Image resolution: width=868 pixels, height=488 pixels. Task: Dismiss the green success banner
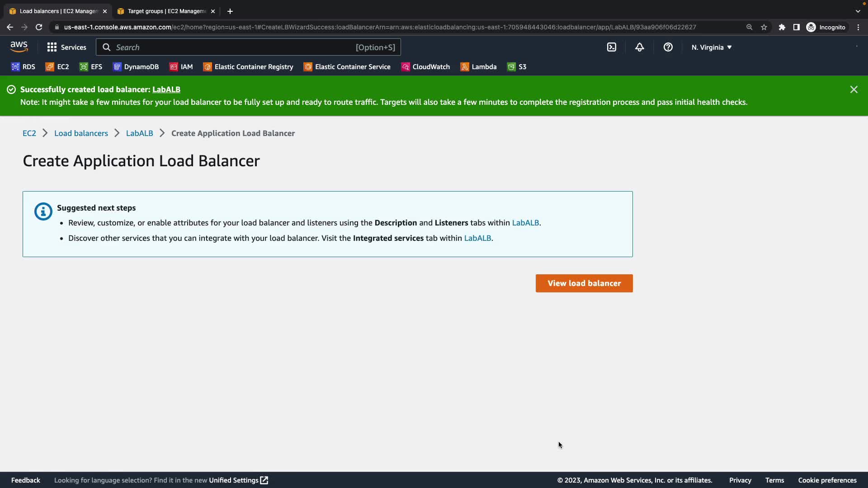[854, 89]
